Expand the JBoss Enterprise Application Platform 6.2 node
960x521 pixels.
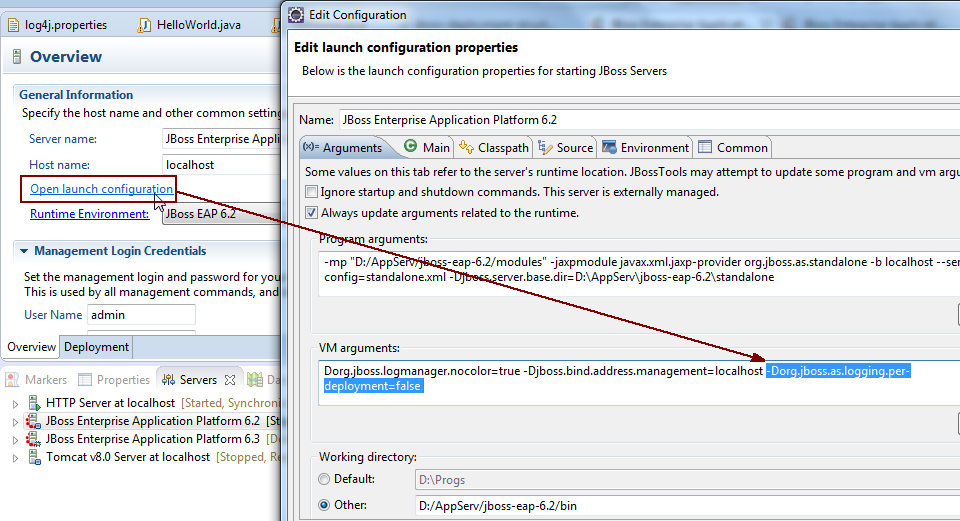[15, 422]
